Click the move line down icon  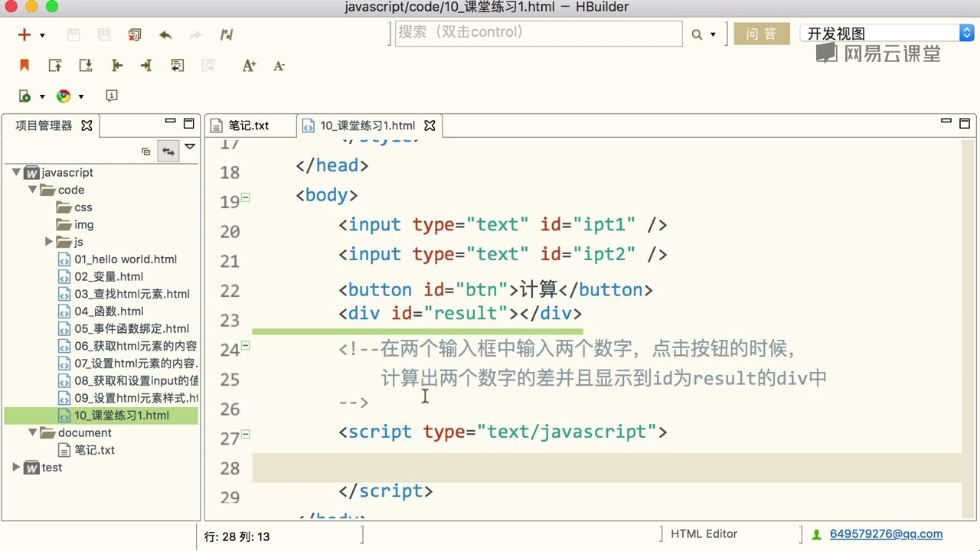point(86,66)
